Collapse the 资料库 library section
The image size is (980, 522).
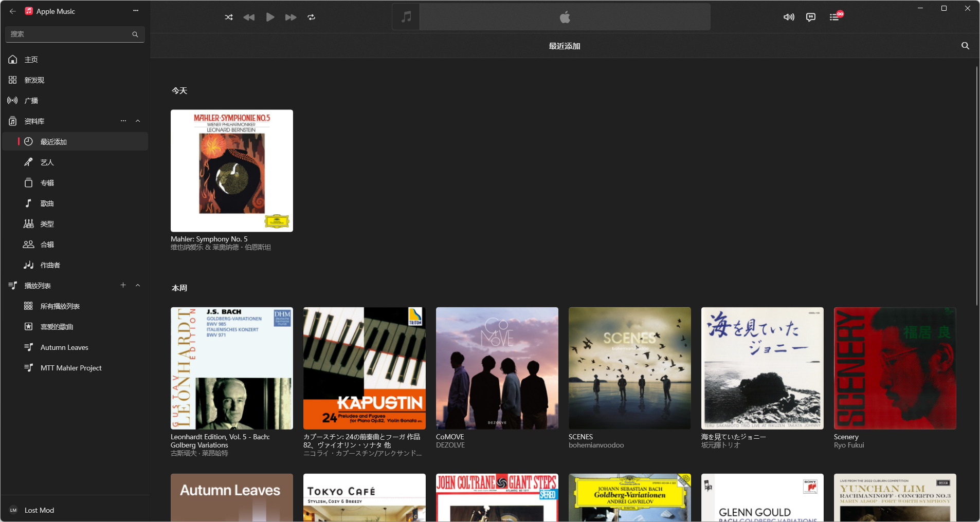click(x=138, y=121)
